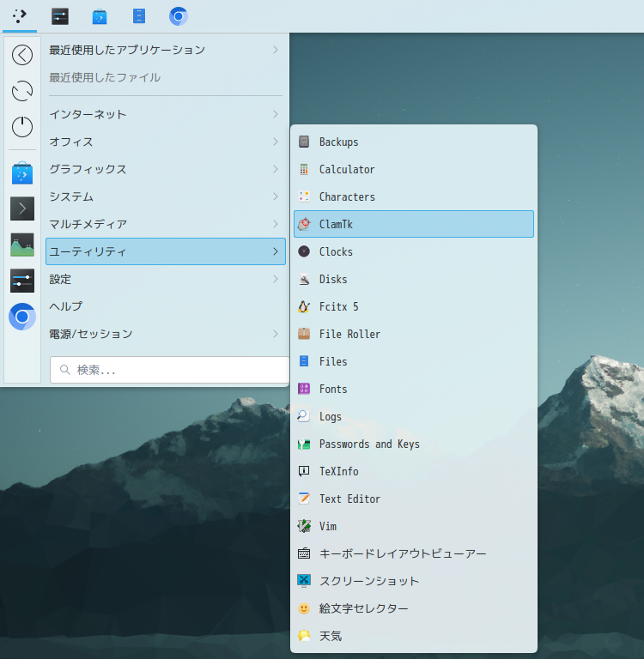Image resolution: width=644 pixels, height=659 pixels.
Task: Open terminal from the sidebar favorites
Action: (22, 209)
